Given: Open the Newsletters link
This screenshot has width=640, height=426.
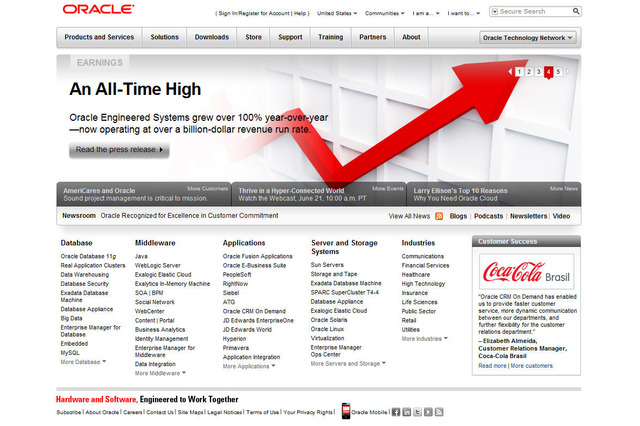Looking at the screenshot, I should 528,216.
